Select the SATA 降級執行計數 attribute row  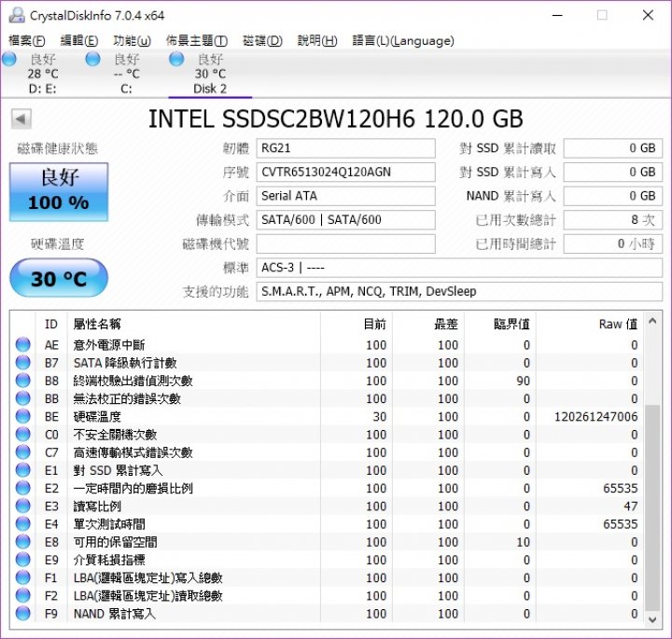327,363
